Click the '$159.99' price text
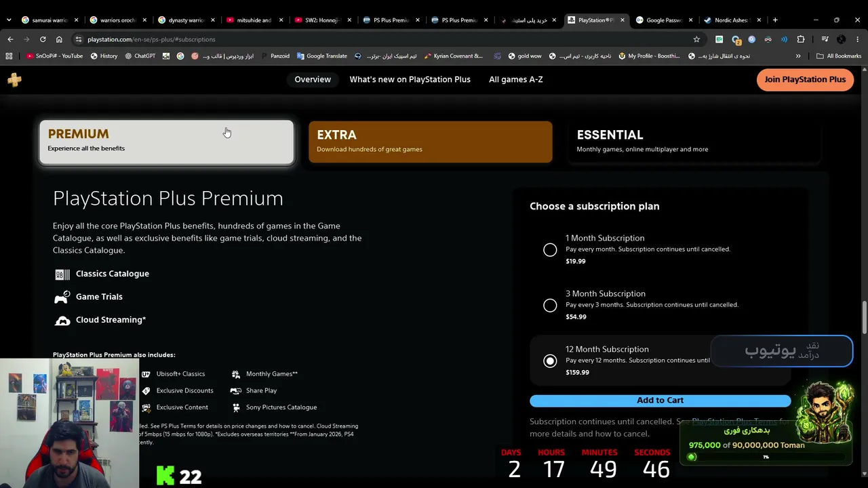The width and height of the screenshot is (868, 488). (x=577, y=373)
